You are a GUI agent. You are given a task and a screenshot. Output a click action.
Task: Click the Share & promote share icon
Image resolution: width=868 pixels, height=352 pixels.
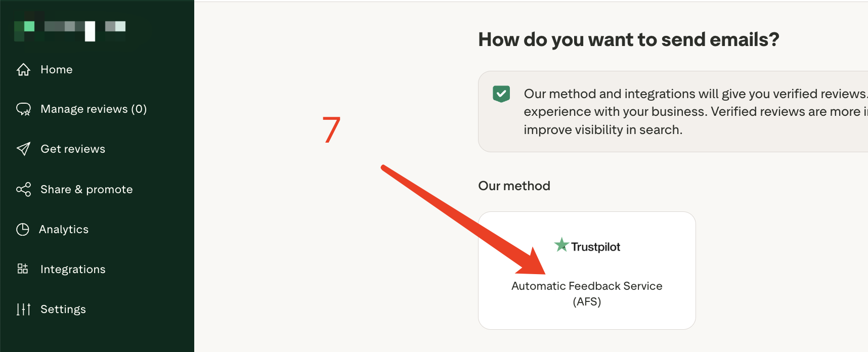(x=23, y=189)
